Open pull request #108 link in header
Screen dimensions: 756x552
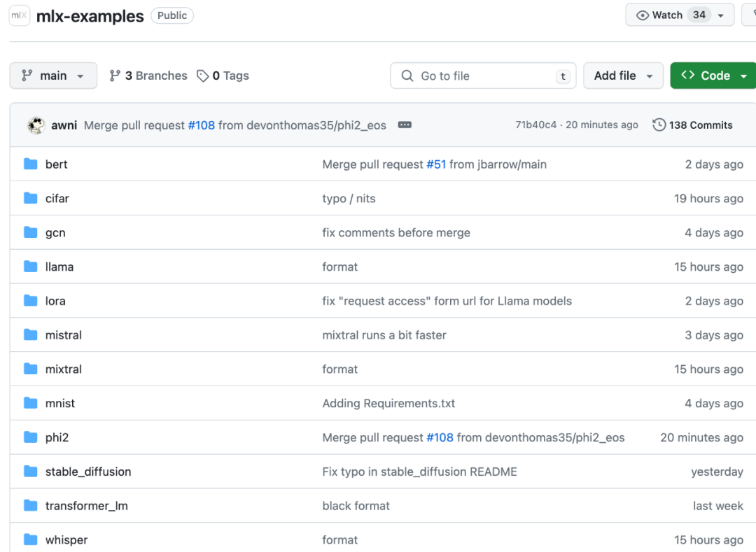[202, 125]
